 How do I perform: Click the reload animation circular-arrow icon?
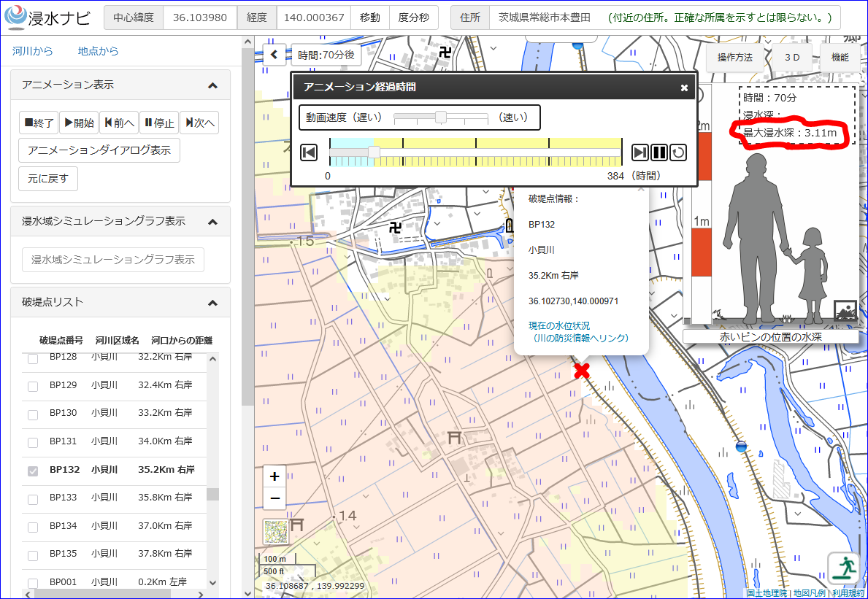678,152
